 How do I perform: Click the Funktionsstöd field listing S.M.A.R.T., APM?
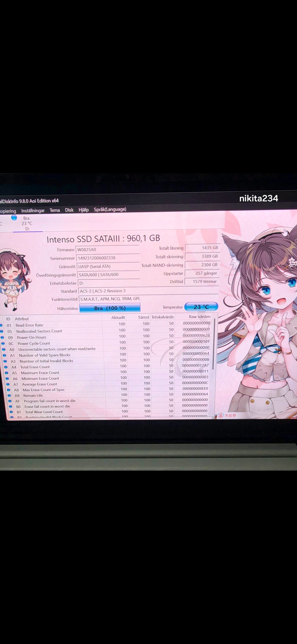tap(149, 299)
